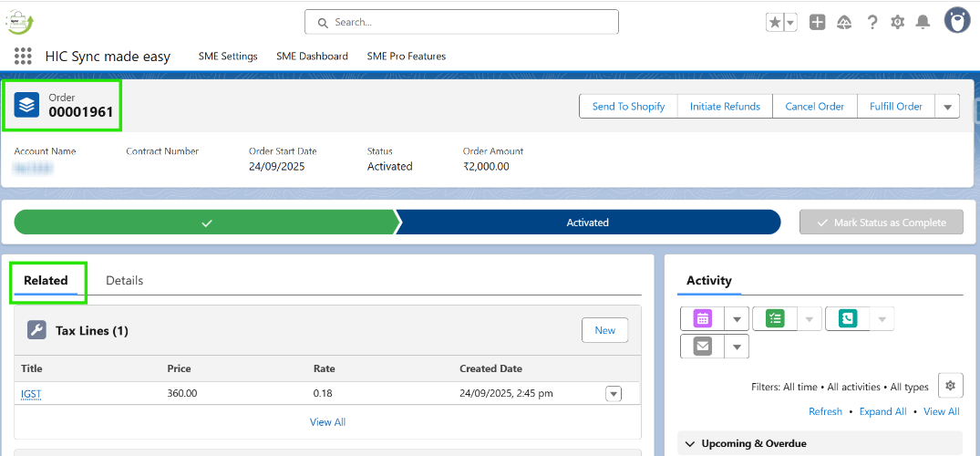Collapse the Upcoming & Overdue section
The image size is (980, 456).
pos(690,444)
